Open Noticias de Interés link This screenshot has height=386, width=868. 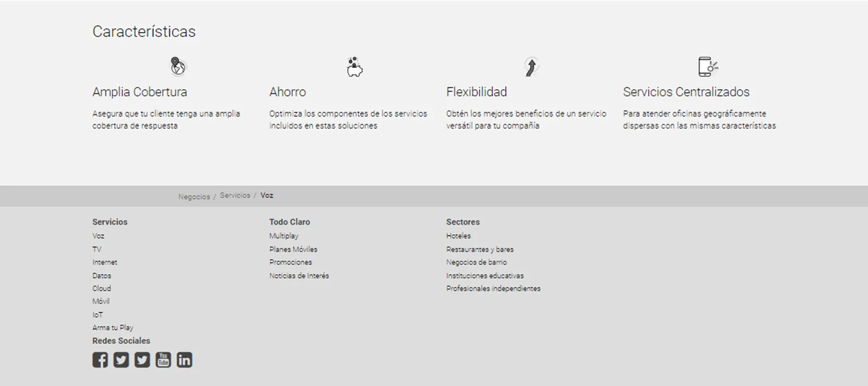coord(299,275)
